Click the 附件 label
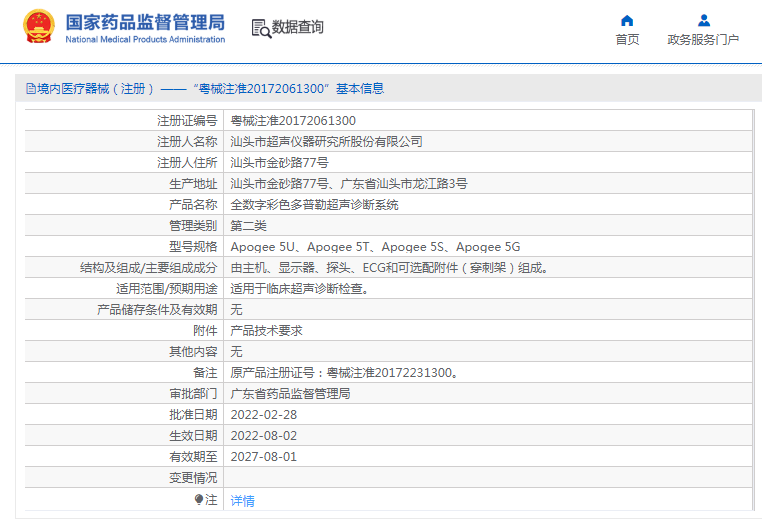This screenshot has height=521, width=762. click(x=205, y=330)
